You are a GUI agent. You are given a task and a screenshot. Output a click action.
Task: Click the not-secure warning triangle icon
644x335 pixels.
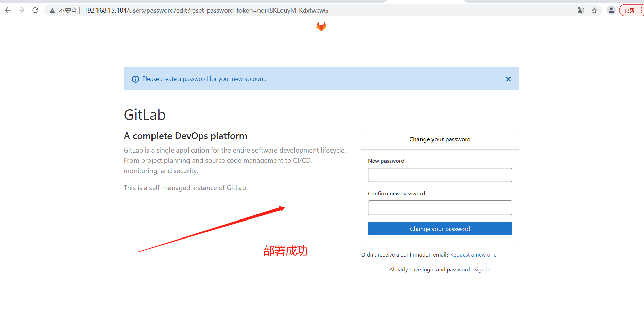click(52, 11)
